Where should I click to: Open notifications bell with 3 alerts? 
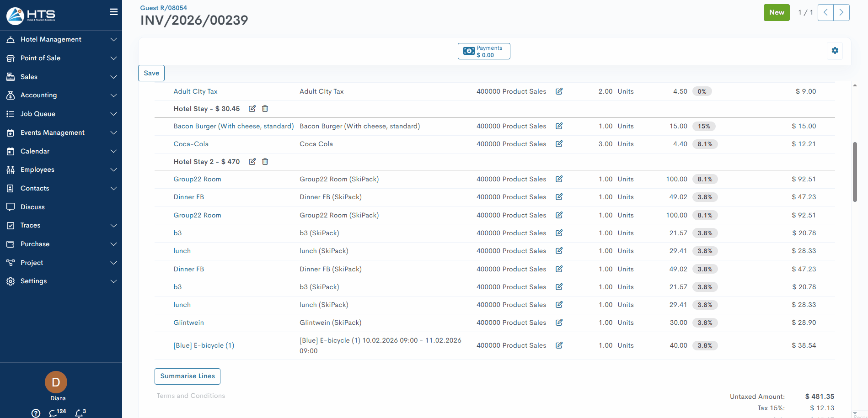pyautogui.click(x=80, y=413)
